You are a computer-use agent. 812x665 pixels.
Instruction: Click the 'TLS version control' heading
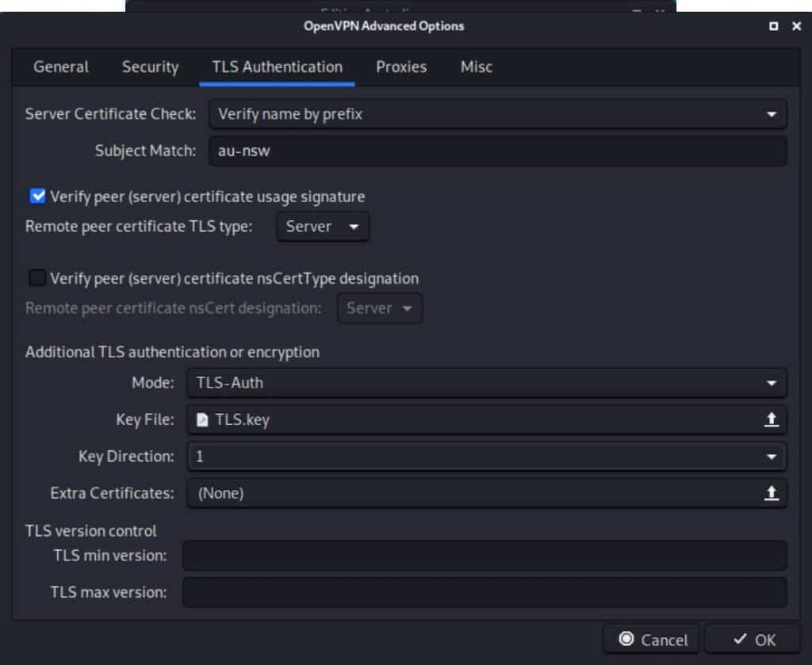coord(91,531)
